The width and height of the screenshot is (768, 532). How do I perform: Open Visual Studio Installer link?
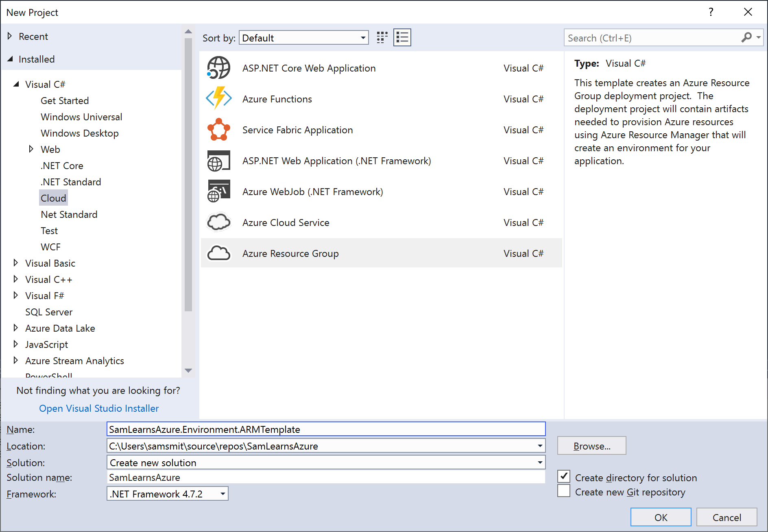pos(99,408)
